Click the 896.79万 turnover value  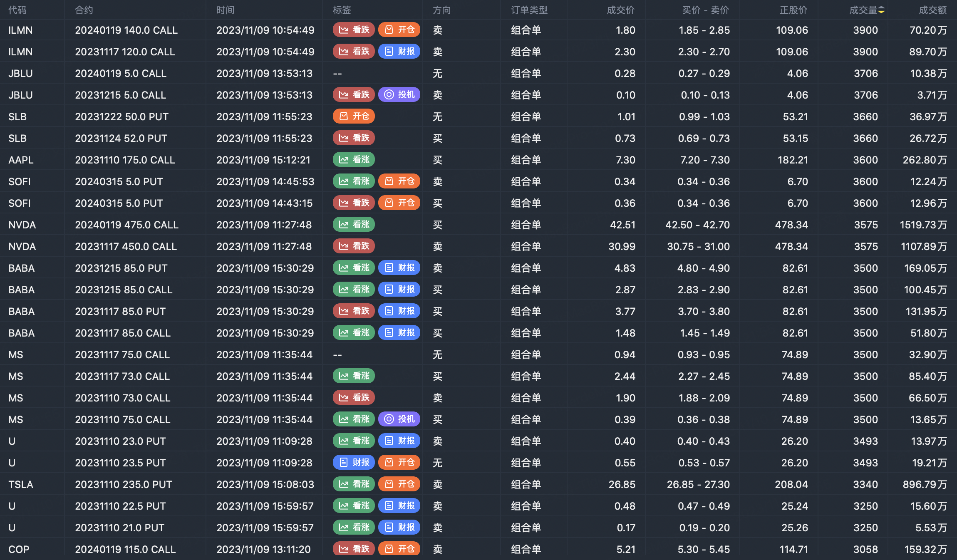point(925,484)
